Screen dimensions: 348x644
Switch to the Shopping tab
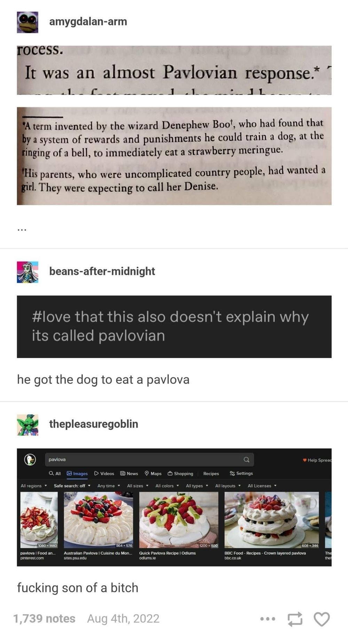tap(180, 473)
